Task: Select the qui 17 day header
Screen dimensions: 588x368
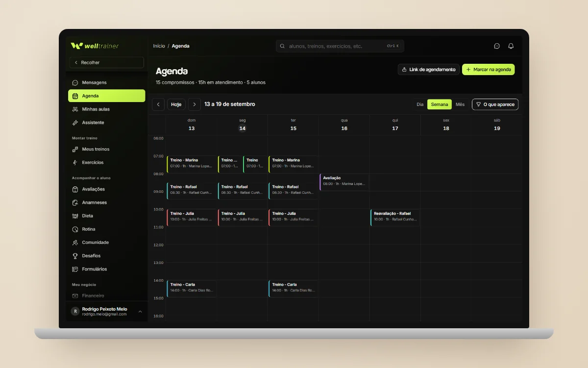Action: 395,125
